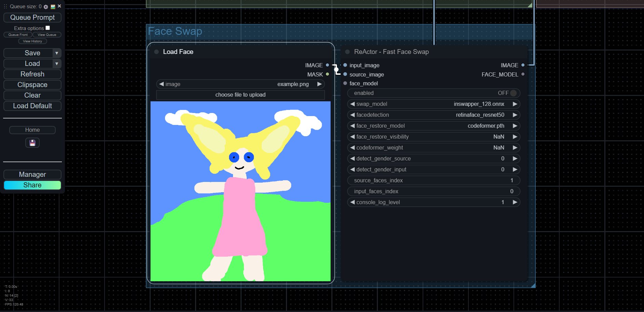
Task: Collapse the ReActor Fast Face Swap node
Action: pyautogui.click(x=347, y=52)
